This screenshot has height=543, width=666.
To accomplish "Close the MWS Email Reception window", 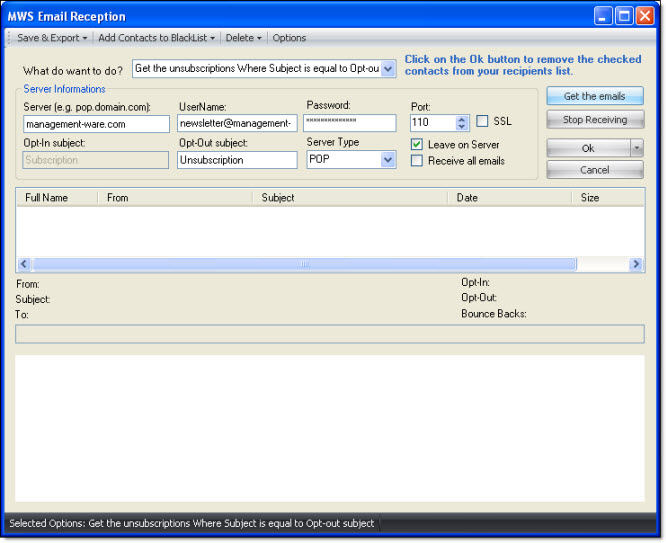I will tap(645, 16).
